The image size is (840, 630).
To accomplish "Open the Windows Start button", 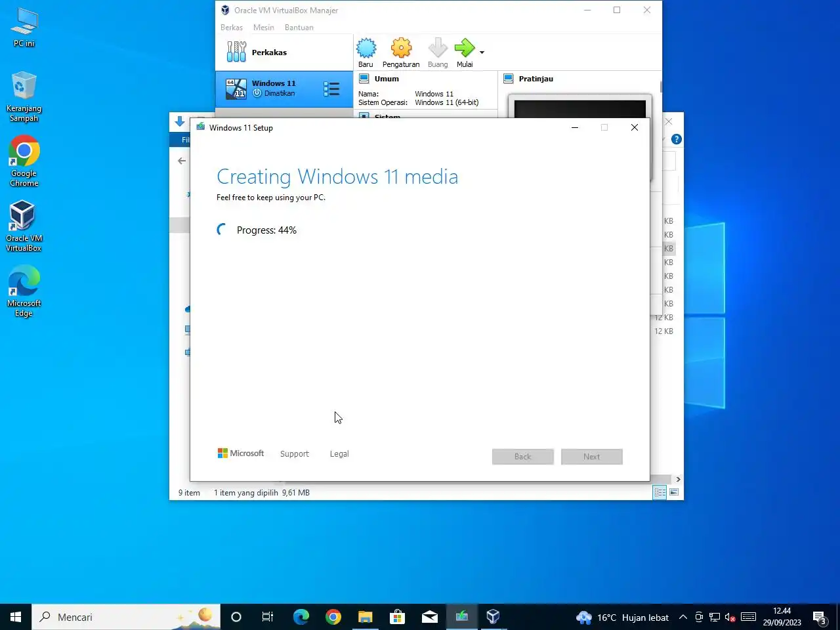I will click(16, 617).
